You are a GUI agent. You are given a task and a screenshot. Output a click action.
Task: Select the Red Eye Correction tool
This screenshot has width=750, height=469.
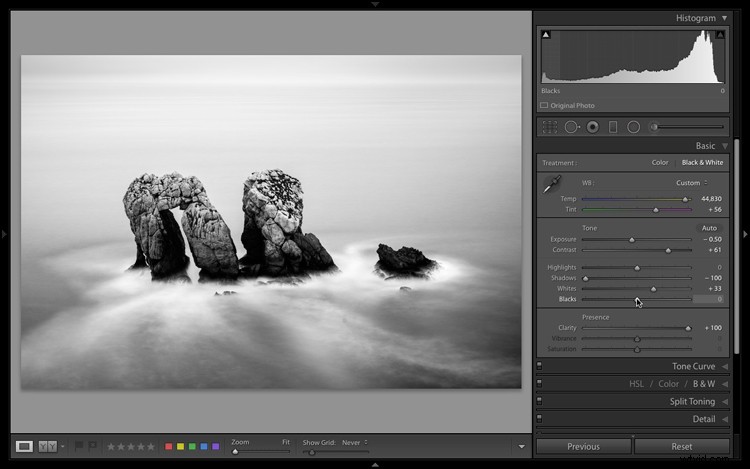(x=593, y=127)
